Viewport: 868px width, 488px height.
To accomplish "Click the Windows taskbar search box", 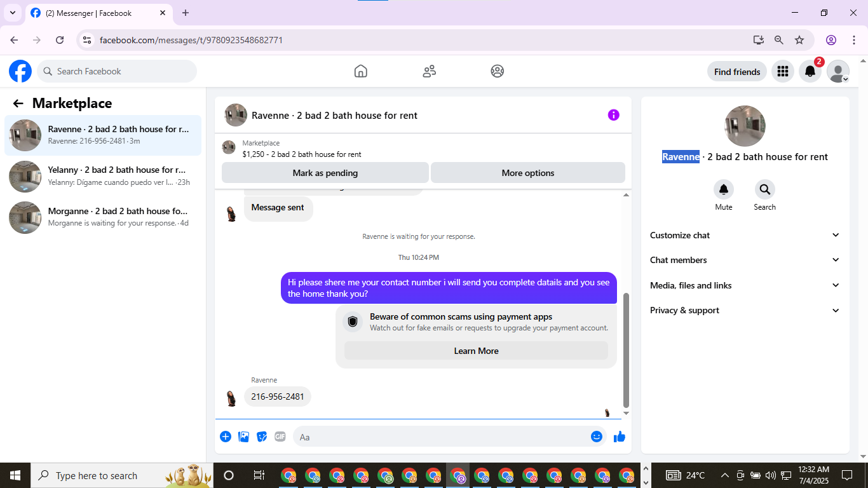I will [121, 475].
